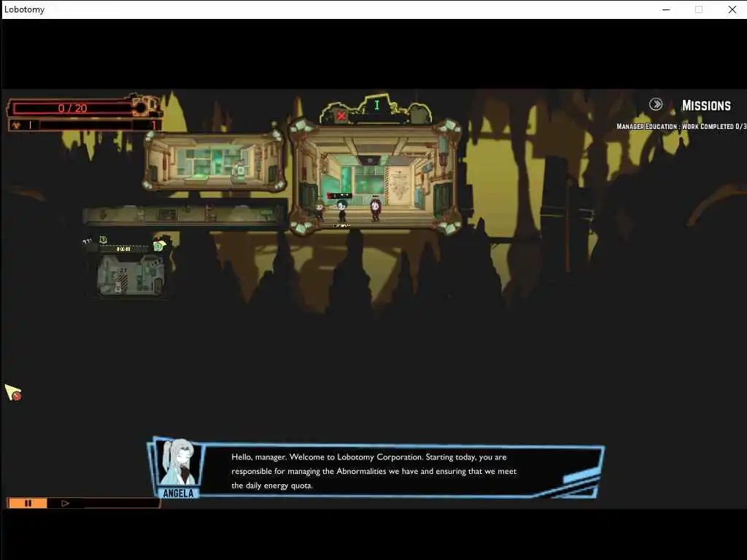
Task: Click Angela's portrait in the dialogue box
Action: [x=179, y=462]
